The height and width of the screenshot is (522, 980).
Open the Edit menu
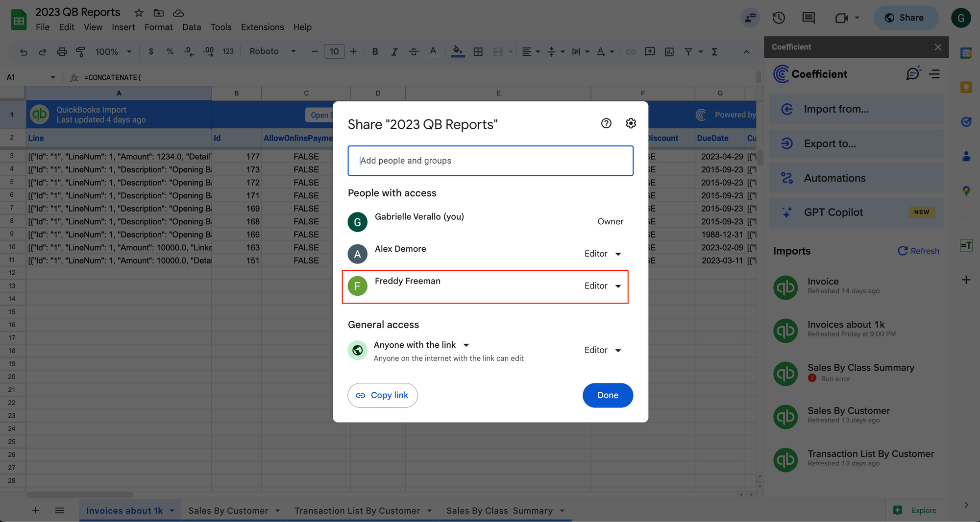point(67,27)
